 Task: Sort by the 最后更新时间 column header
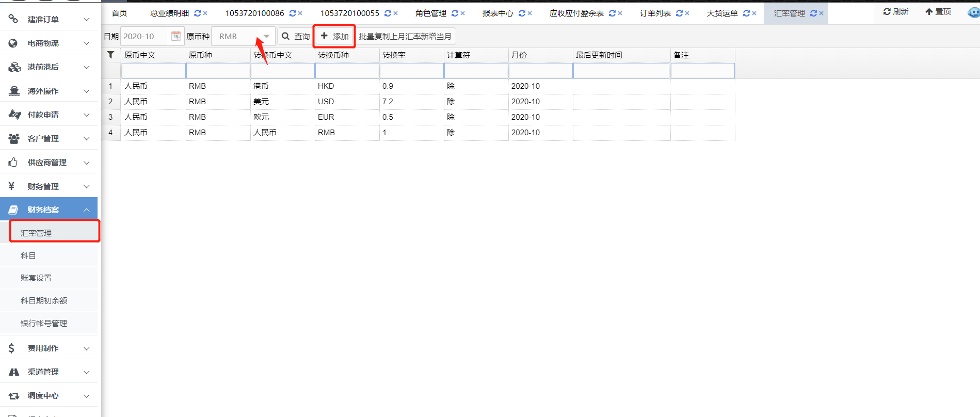point(621,55)
